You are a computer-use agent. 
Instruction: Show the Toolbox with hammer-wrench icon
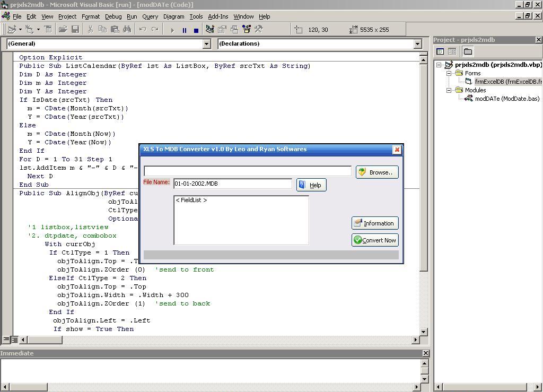[x=259, y=29]
